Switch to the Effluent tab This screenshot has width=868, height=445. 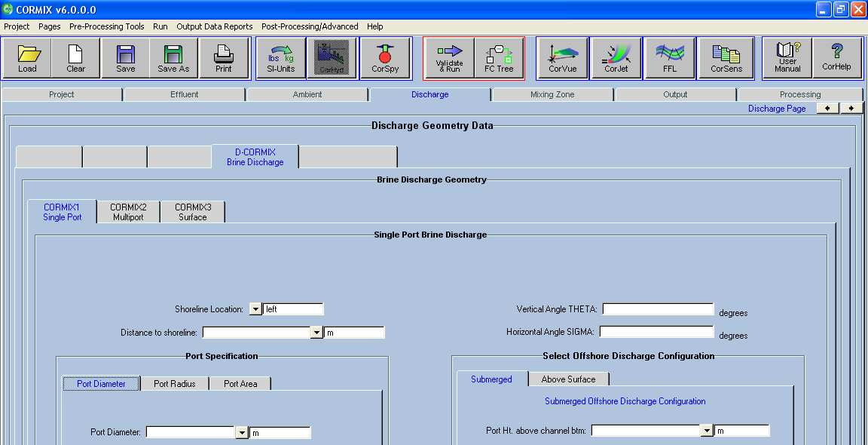pyautogui.click(x=185, y=95)
